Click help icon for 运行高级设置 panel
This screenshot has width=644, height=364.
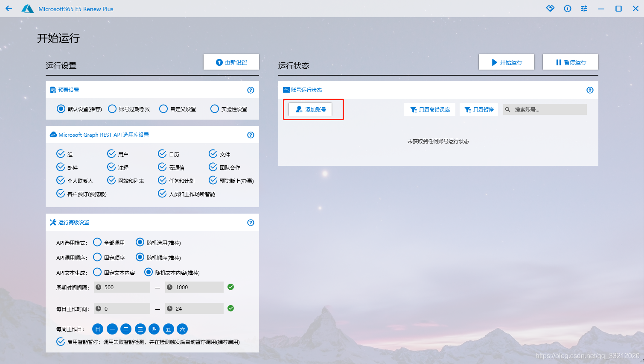coord(251,223)
